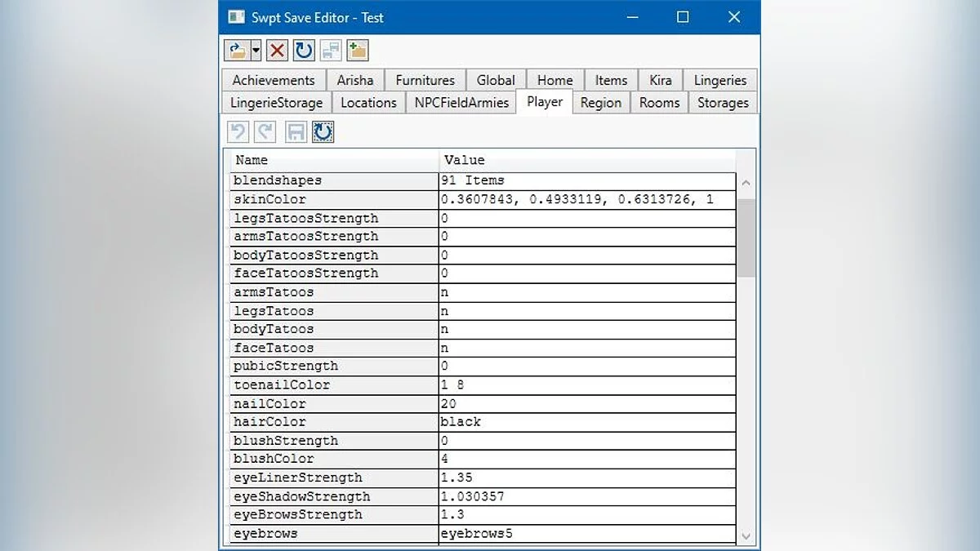Click the new folder plus icon
The width and height of the screenshot is (980, 551).
(357, 51)
